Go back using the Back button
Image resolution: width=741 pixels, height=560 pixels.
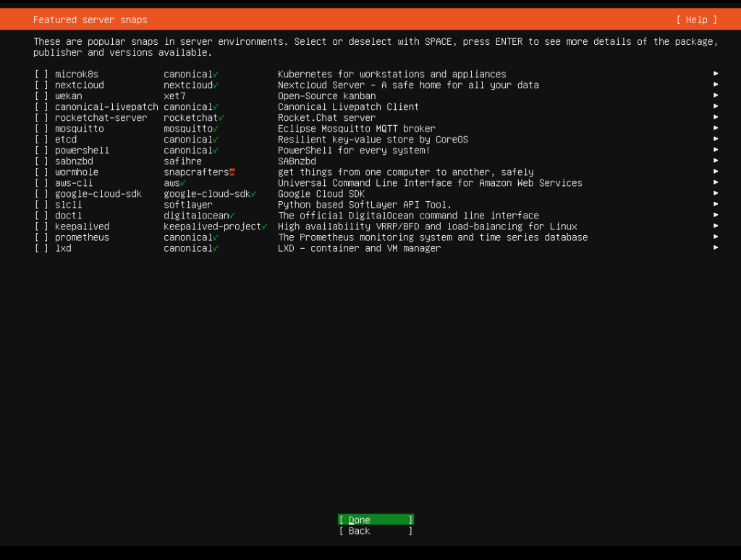376,531
